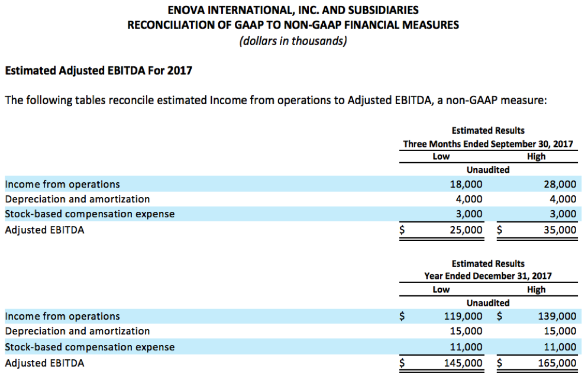Click the Low 15,000 depreciation value
Screen dimensions: 588x377
point(466,331)
